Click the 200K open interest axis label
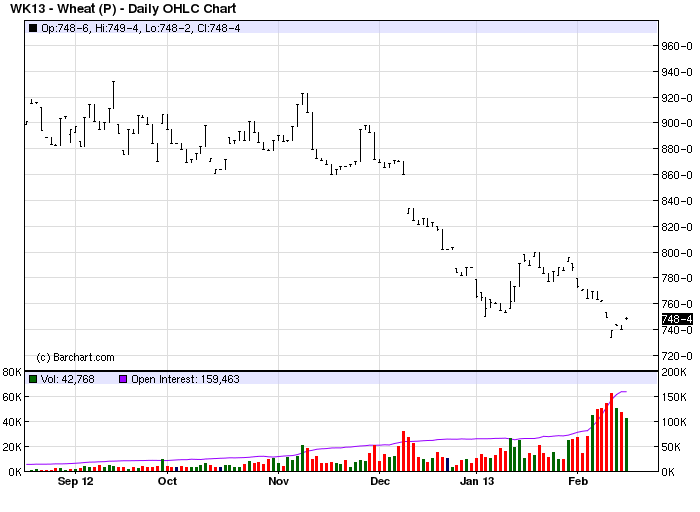 coord(674,372)
